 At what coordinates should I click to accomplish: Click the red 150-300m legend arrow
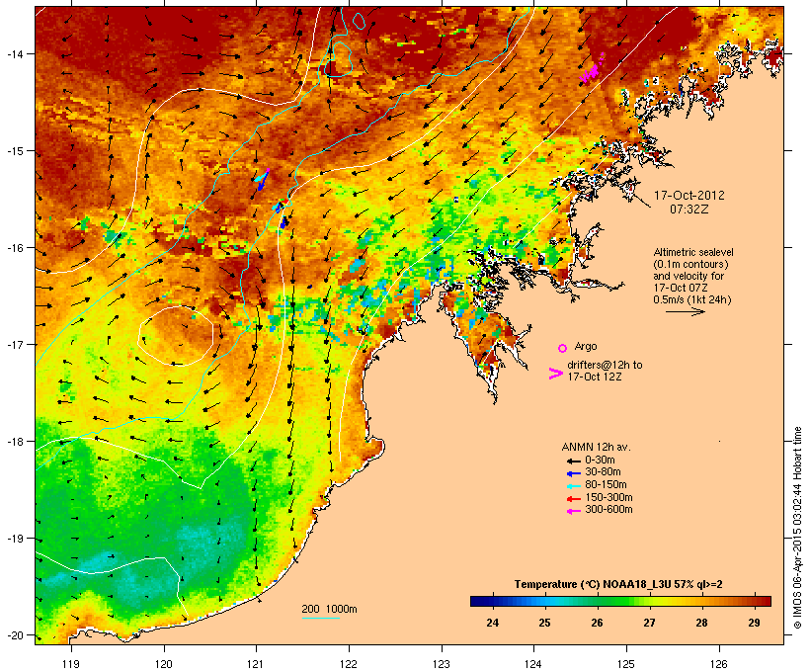click(573, 499)
